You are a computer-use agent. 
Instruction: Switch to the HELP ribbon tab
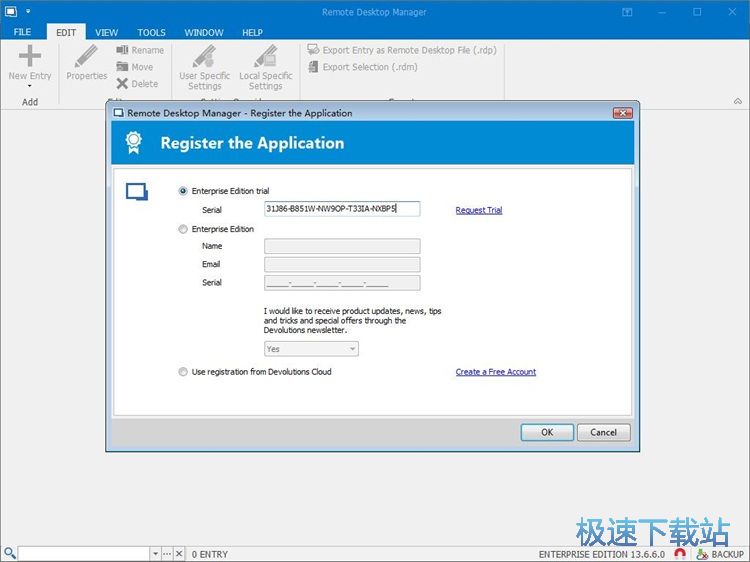pyautogui.click(x=252, y=32)
